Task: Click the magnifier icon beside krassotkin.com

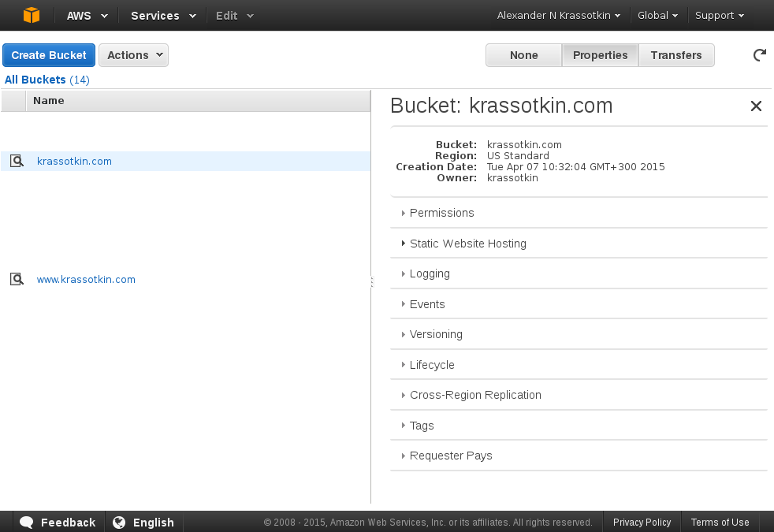Action: [17, 161]
